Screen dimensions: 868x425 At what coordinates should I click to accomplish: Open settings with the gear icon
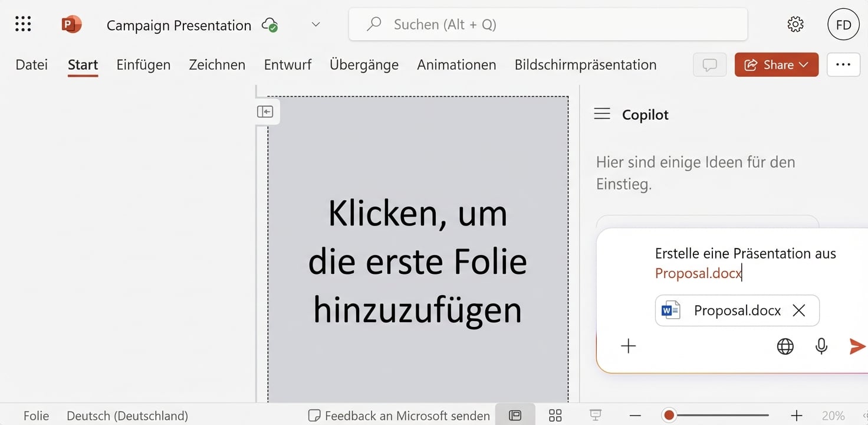(795, 24)
